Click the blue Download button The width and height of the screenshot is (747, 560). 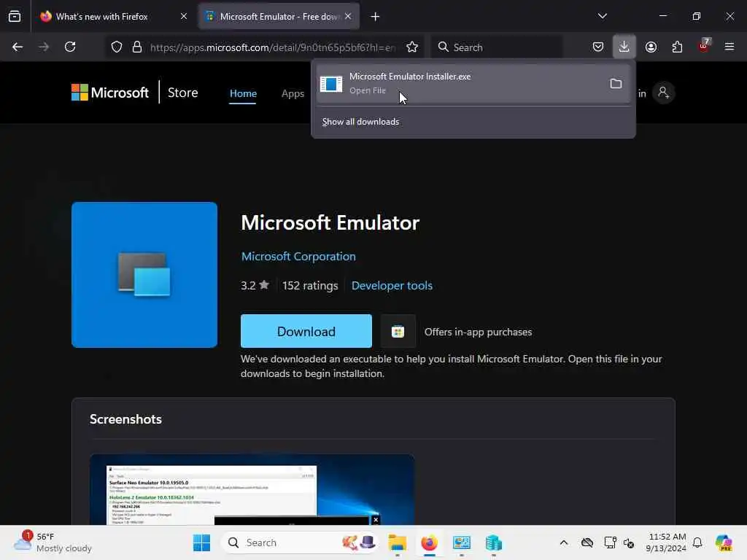pyautogui.click(x=306, y=331)
